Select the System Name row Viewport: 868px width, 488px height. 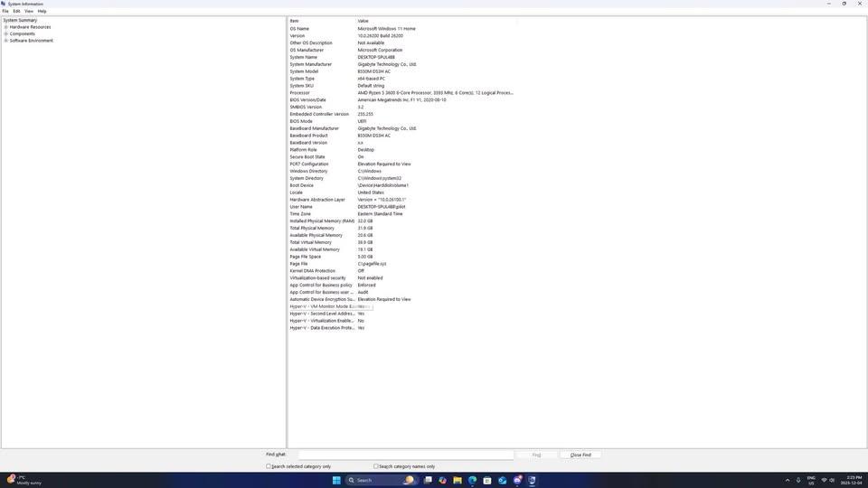402,57
